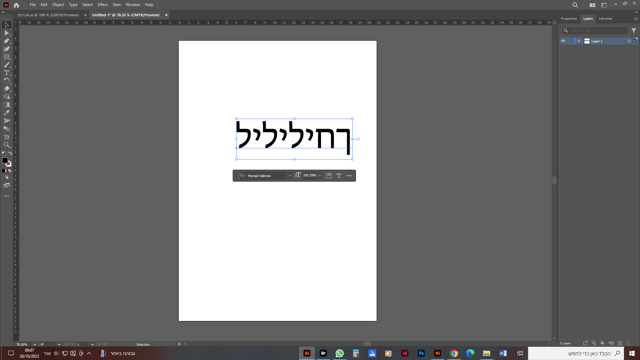The image size is (640, 360).
Task: Select the Pen tool
Action: point(7,41)
